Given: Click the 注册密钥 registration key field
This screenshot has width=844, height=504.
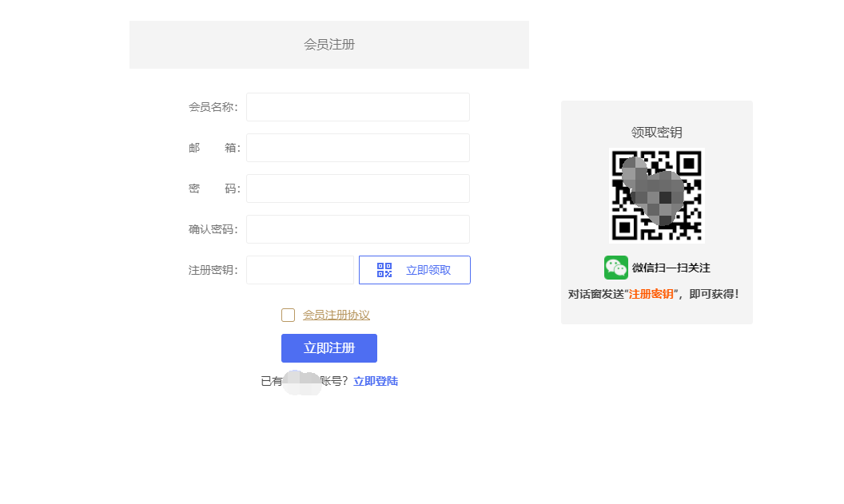Looking at the screenshot, I should tap(300, 270).
